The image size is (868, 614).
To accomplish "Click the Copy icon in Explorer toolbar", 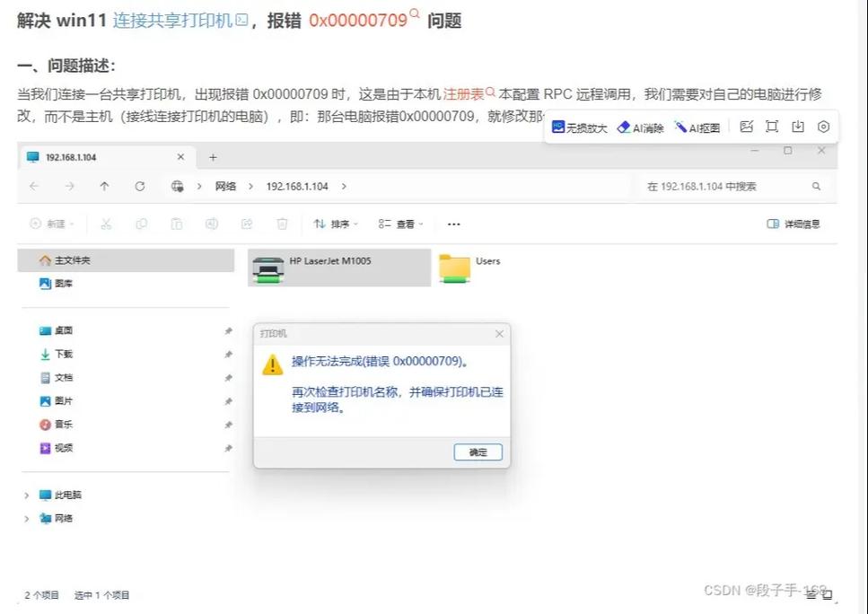I will [141, 224].
